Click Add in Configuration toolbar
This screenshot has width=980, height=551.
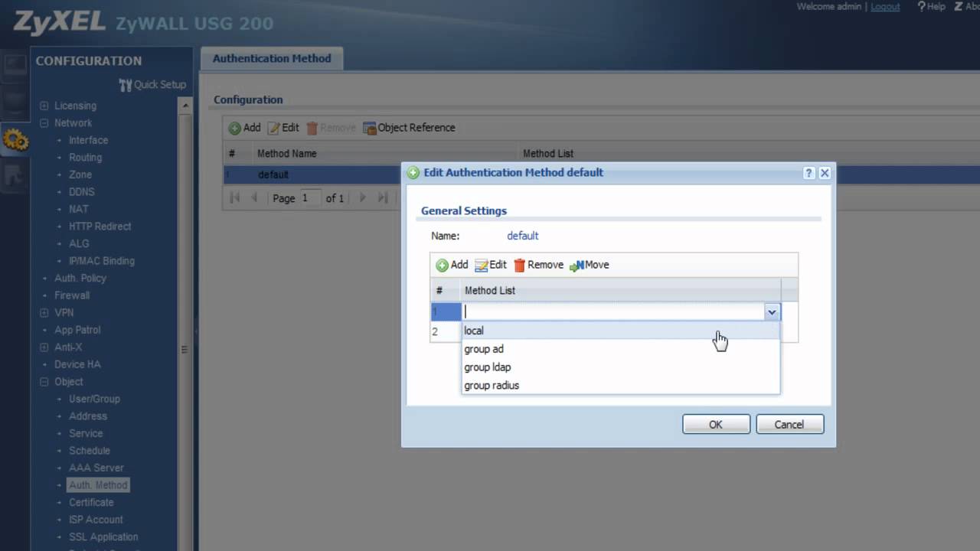[x=245, y=128]
